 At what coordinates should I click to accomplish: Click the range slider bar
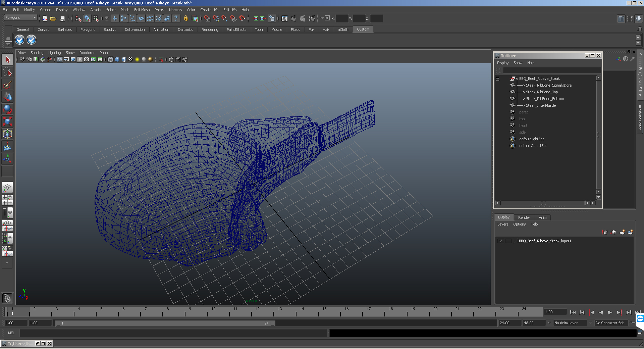pos(165,323)
